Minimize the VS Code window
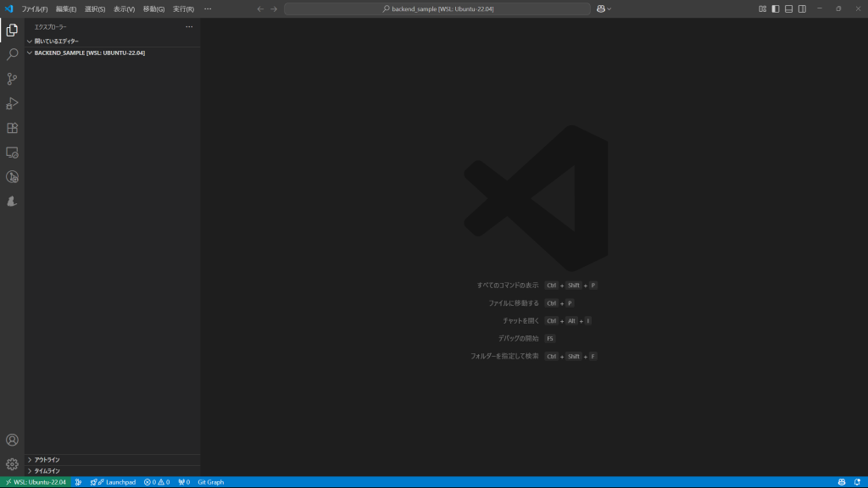 [x=820, y=8]
